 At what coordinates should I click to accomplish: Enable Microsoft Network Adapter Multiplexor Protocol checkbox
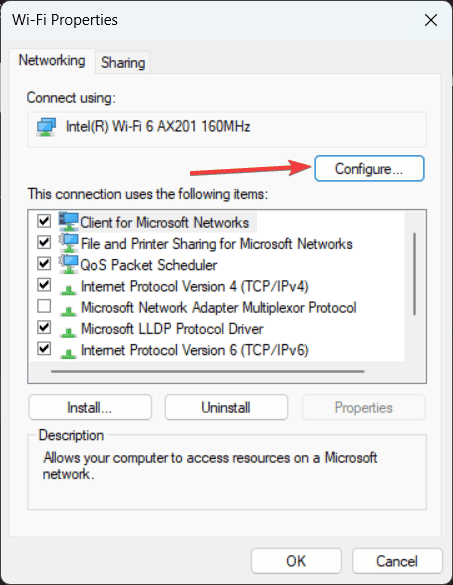(44, 306)
